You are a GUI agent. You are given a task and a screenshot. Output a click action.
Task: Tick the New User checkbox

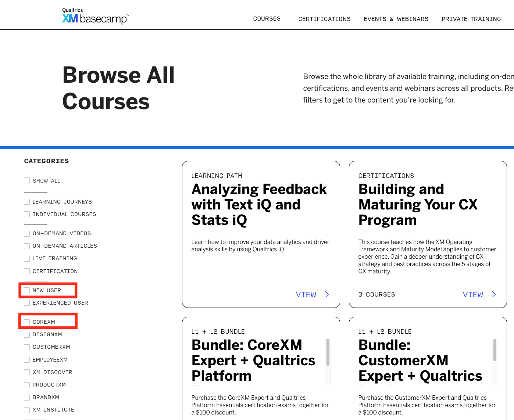click(x=27, y=290)
